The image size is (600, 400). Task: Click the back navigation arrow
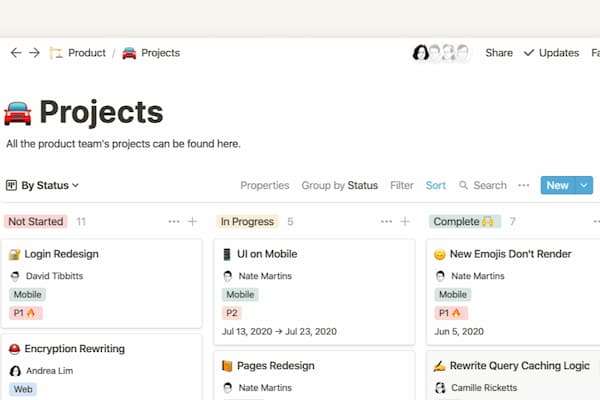[x=15, y=53]
